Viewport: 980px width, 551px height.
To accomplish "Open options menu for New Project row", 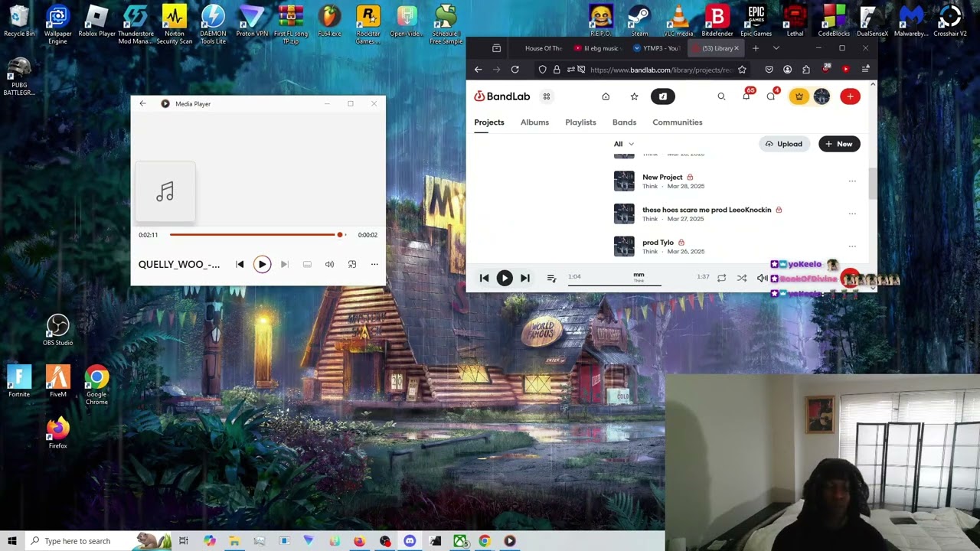I will pos(852,181).
